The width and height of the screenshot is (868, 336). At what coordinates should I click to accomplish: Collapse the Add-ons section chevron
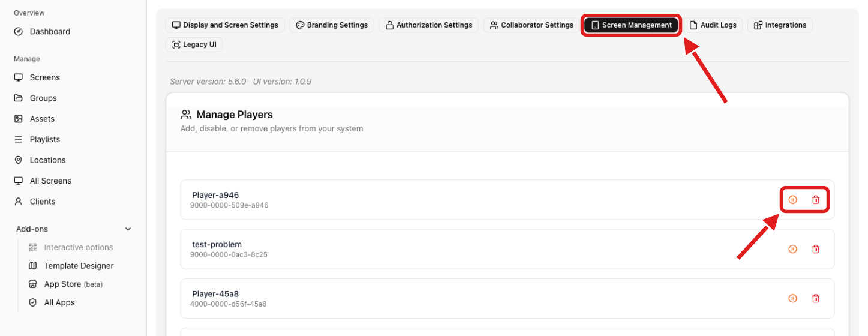pos(128,229)
